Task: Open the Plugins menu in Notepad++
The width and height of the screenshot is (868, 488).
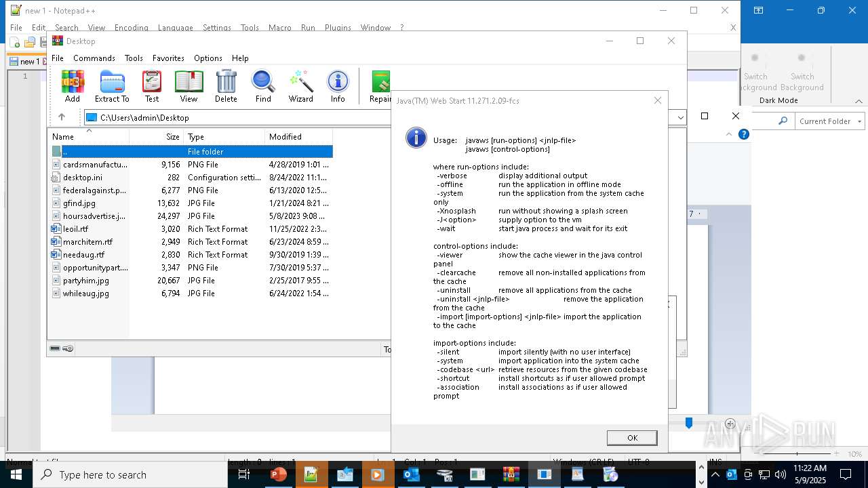Action: point(338,28)
